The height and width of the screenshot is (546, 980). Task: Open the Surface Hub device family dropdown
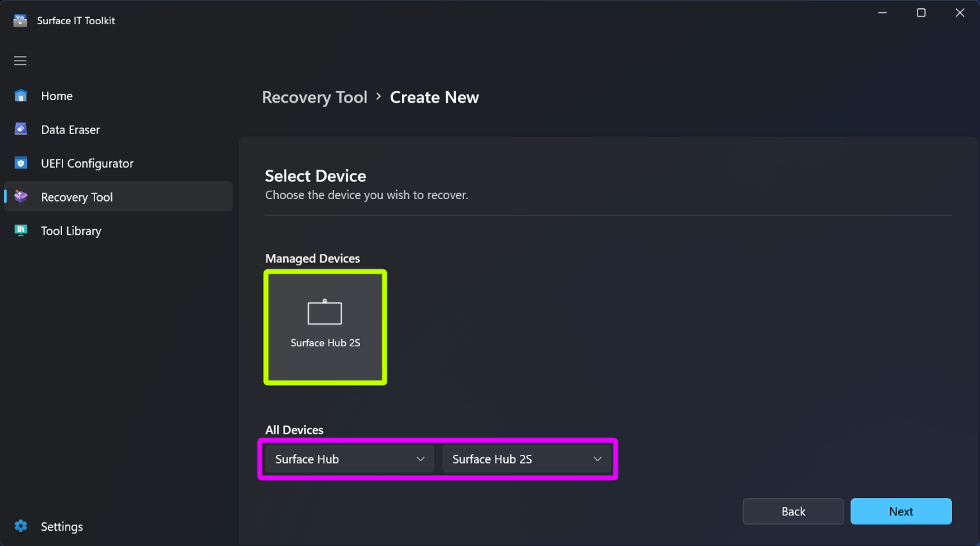point(348,459)
